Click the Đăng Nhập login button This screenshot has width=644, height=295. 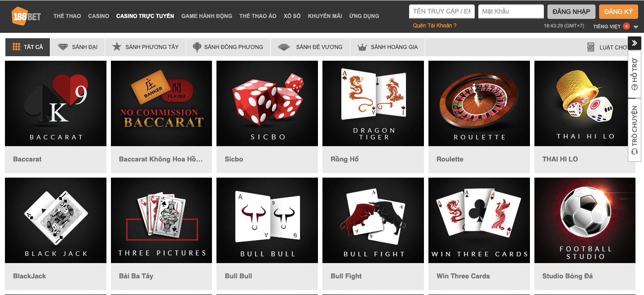(x=571, y=12)
